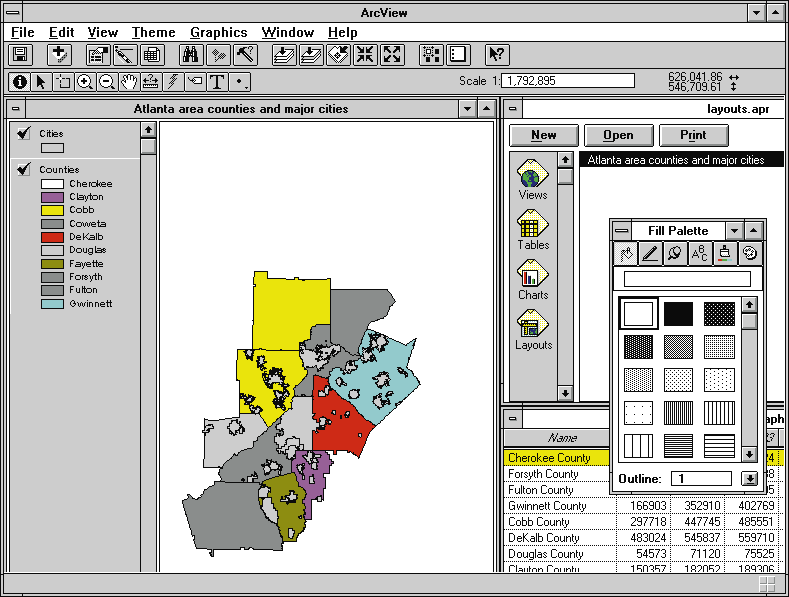The width and height of the screenshot is (789, 597).
Task: Click the Save Project toolbar icon
Action: click(x=22, y=55)
